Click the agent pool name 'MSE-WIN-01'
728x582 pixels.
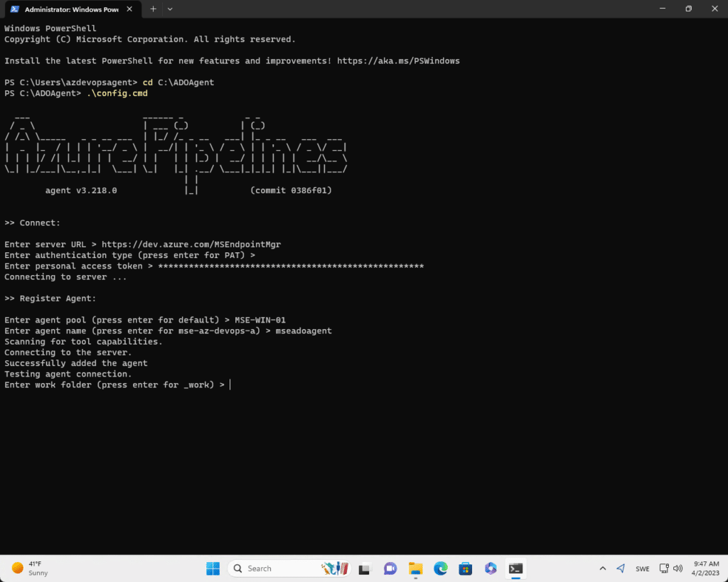point(260,320)
